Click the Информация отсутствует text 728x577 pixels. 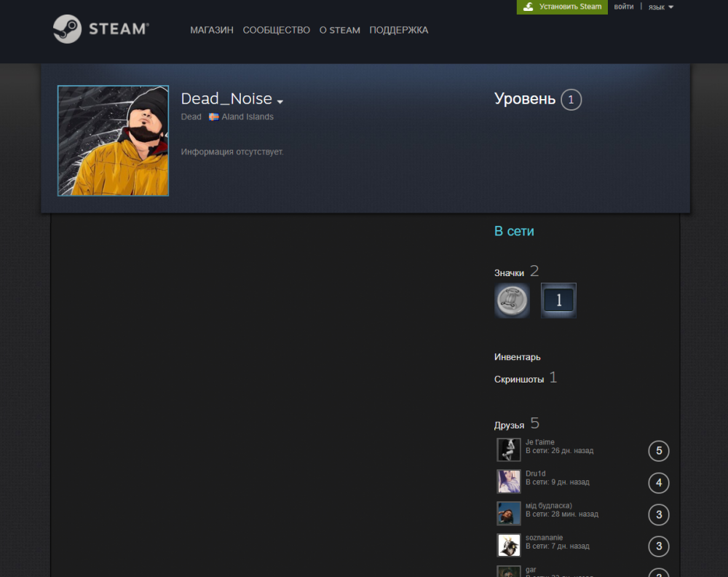click(x=232, y=152)
